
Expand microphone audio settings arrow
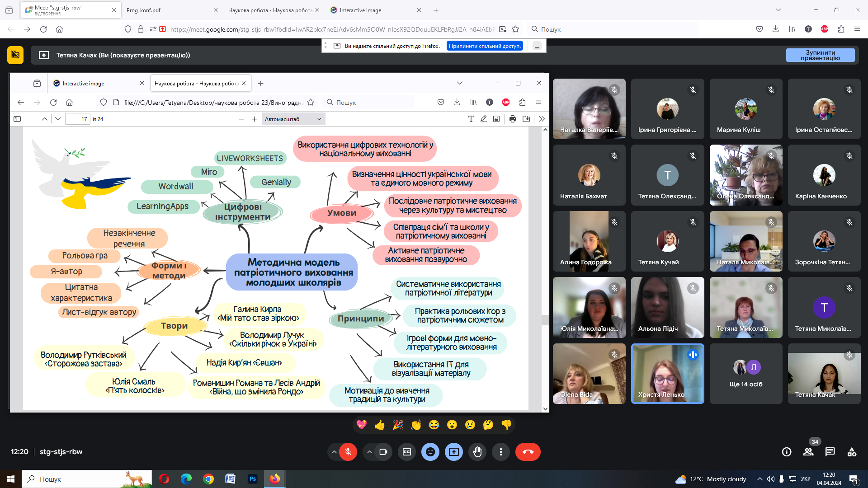[334, 452]
